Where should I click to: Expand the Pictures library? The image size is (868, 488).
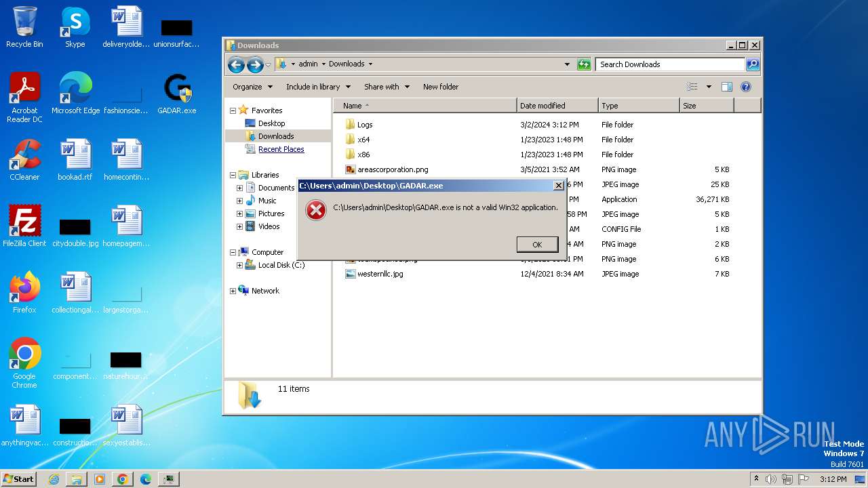[239, 213]
